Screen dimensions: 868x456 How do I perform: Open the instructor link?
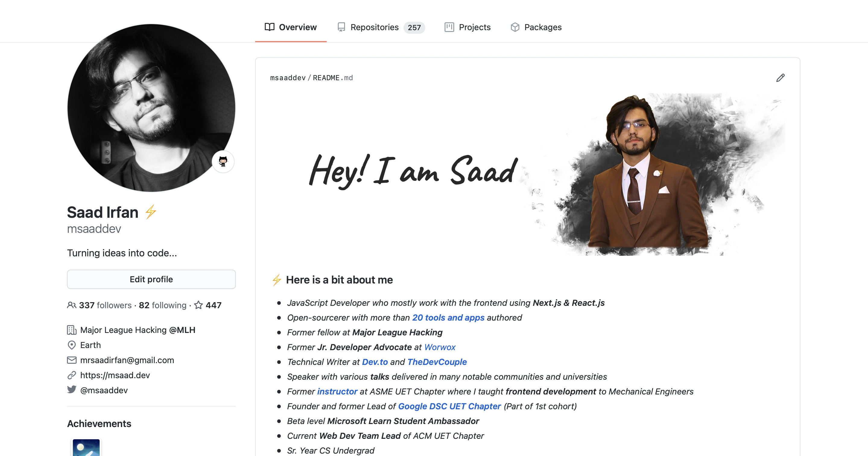coord(337,392)
